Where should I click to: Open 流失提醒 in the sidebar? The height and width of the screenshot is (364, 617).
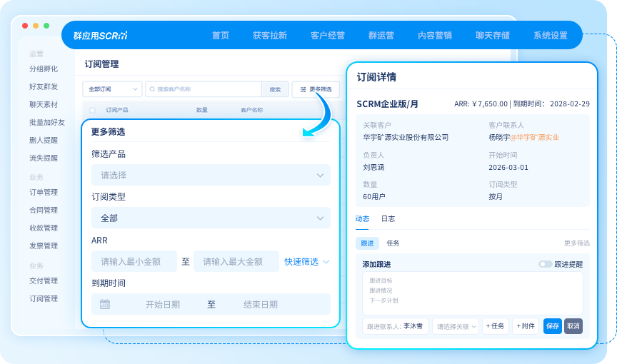coord(44,158)
